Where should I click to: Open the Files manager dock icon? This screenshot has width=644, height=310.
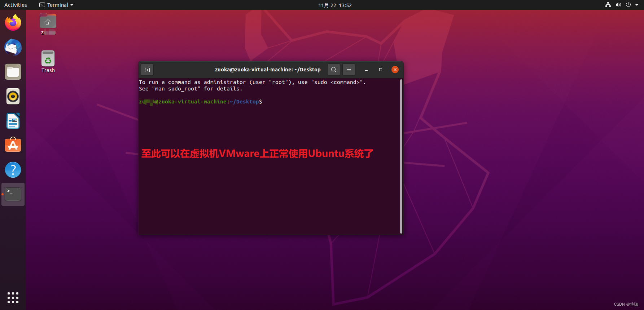pyautogui.click(x=13, y=72)
